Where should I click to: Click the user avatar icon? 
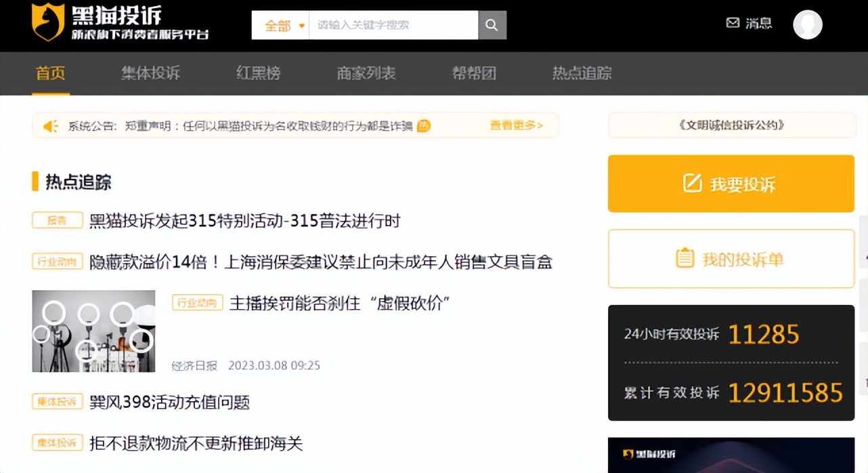[x=808, y=25]
